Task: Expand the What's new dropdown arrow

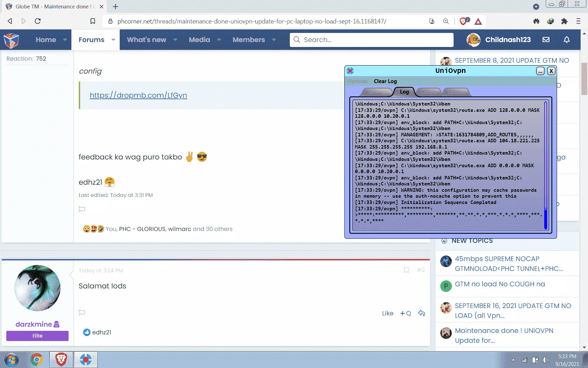Action: pos(175,40)
